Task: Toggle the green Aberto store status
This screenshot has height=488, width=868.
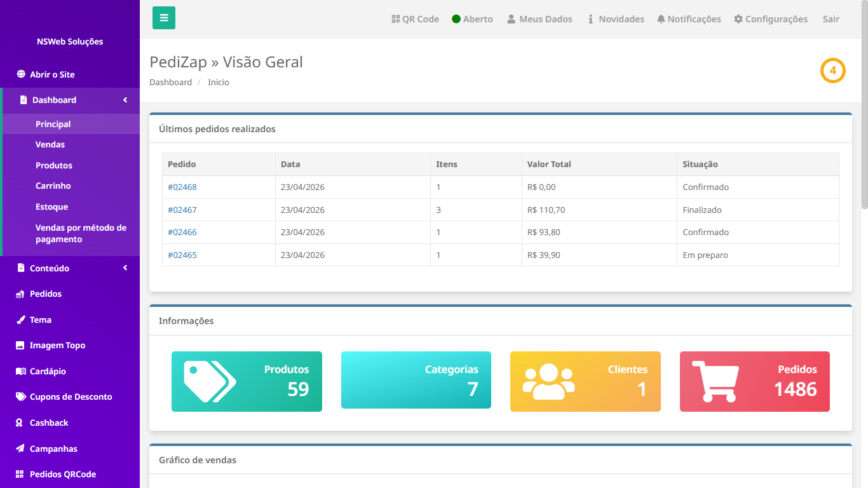Action: [x=472, y=19]
